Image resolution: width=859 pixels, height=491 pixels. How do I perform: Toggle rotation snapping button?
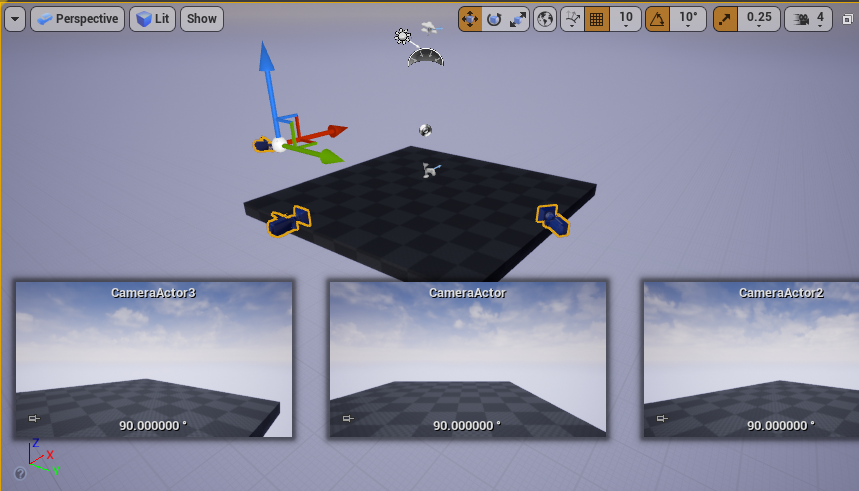(x=657, y=19)
